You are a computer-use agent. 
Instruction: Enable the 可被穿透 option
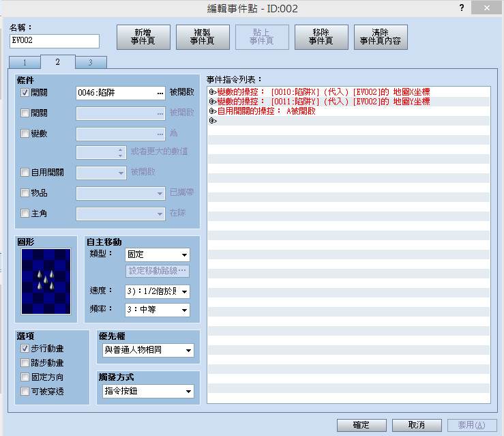(25, 391)
